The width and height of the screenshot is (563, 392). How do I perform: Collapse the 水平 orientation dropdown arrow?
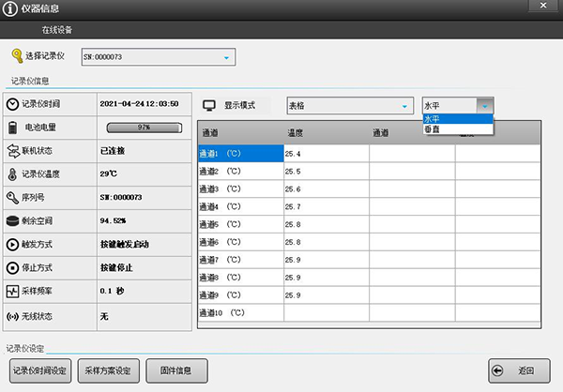click(485, 106)
